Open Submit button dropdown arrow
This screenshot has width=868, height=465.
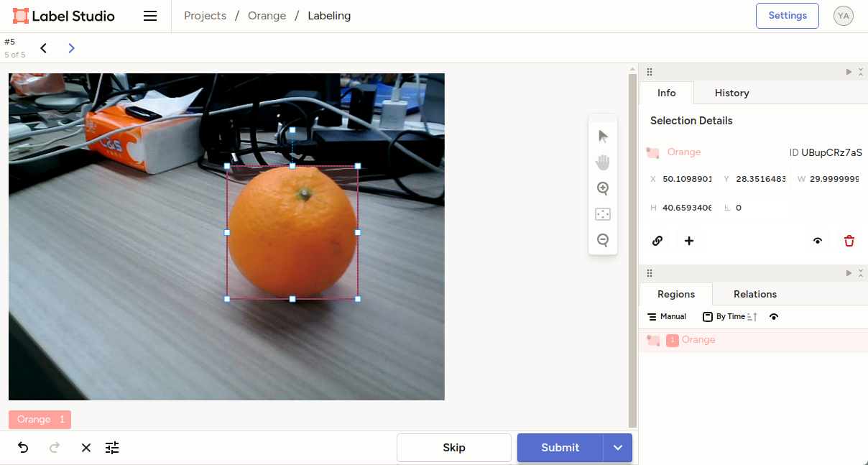618,448
